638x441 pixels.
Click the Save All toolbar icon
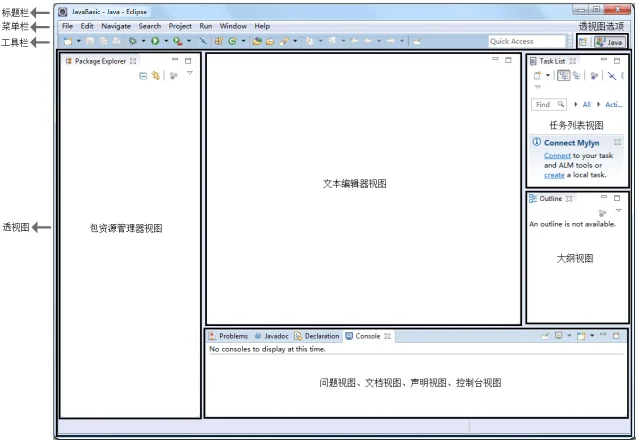pos(103,41)
